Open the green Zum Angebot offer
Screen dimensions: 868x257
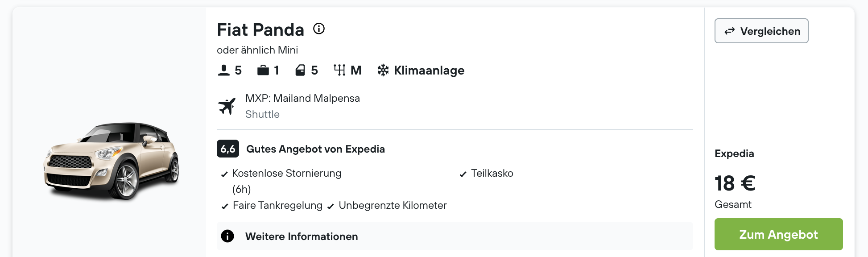779,234
